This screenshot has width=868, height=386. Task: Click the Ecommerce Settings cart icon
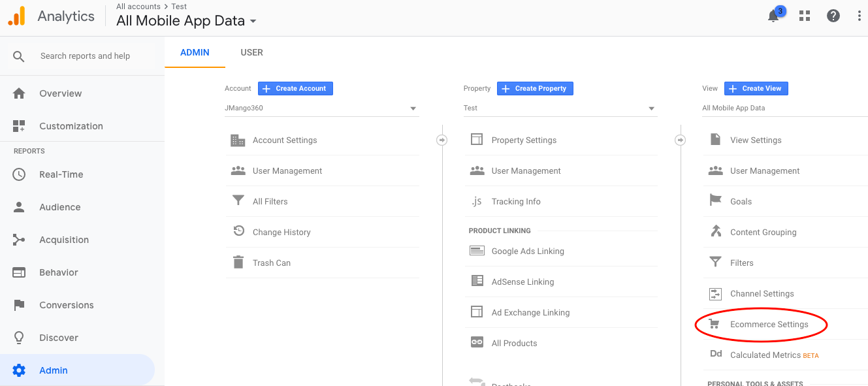(x=715, y=324)
